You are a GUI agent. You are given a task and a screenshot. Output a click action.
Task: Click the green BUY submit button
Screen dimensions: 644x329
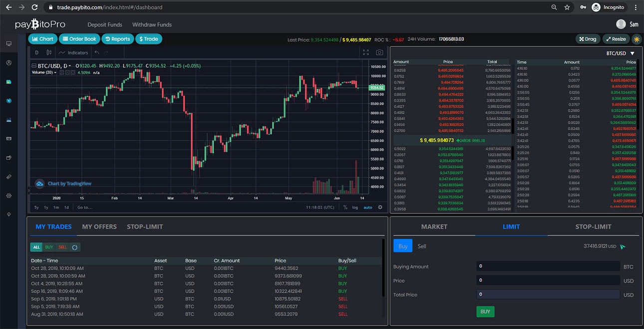pos(485,312)
